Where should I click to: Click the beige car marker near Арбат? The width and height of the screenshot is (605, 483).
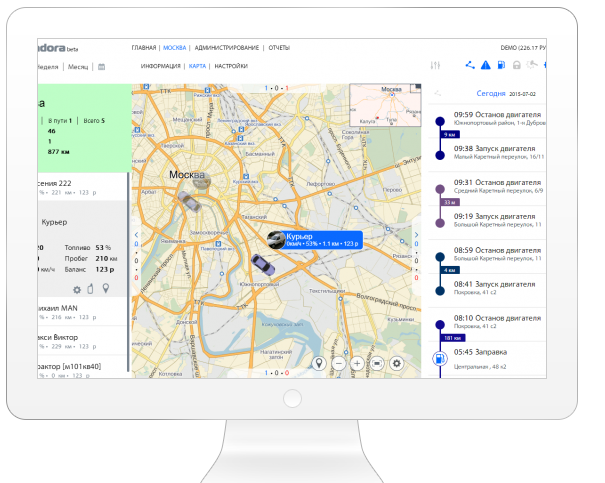pos(189,201)
